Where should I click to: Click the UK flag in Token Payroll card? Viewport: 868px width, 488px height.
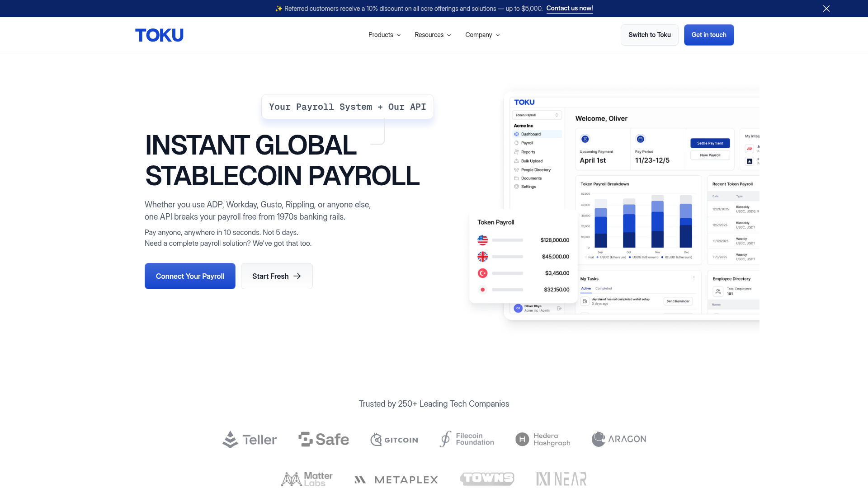coord(483,257)
